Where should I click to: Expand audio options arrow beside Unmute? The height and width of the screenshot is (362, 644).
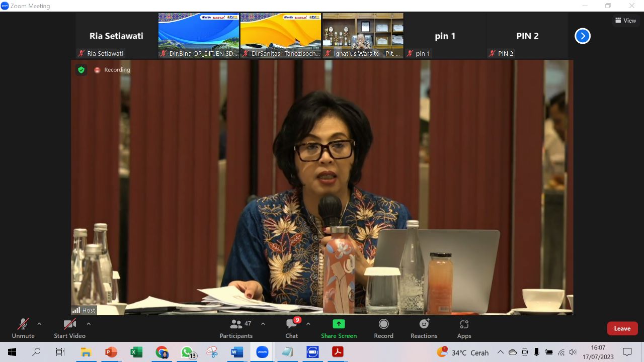pyautogui.click(x=39, y=324)
